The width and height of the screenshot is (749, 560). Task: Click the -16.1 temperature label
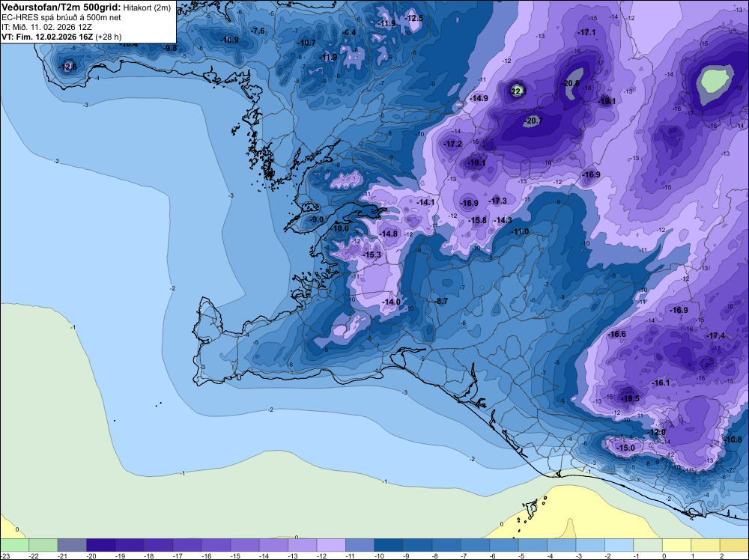[x=661, y=383]
